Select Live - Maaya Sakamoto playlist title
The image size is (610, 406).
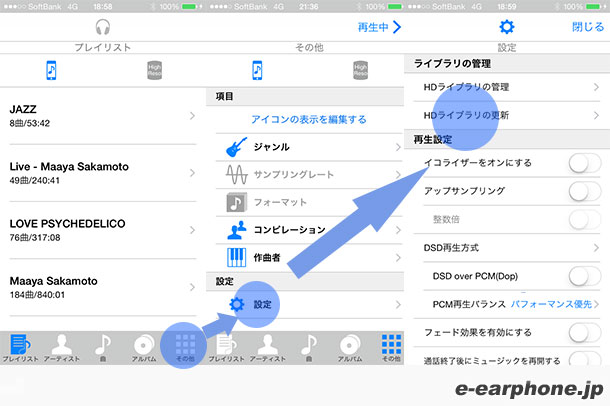69,166
